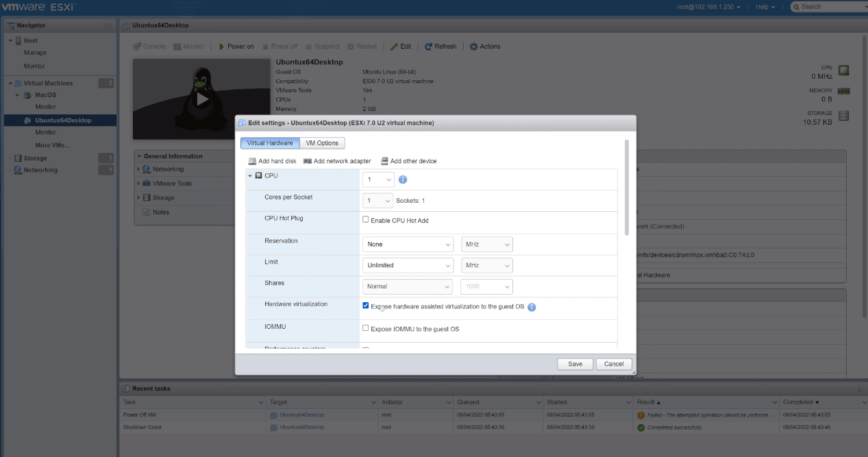Screen dimensions: 868x457
Task: Click the Monitor toolbar button
Action: click(x=188, y=47)
